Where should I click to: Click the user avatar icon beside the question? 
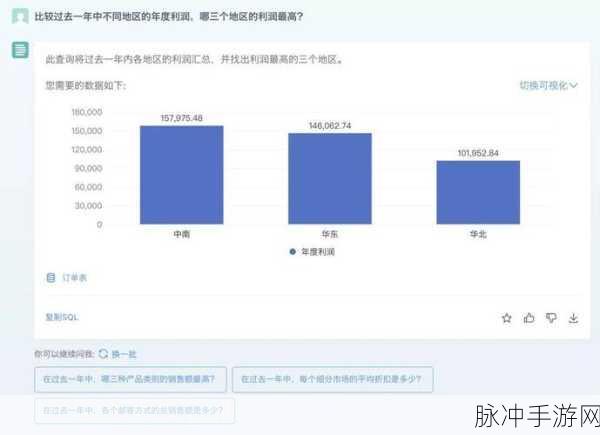point(20,16)
